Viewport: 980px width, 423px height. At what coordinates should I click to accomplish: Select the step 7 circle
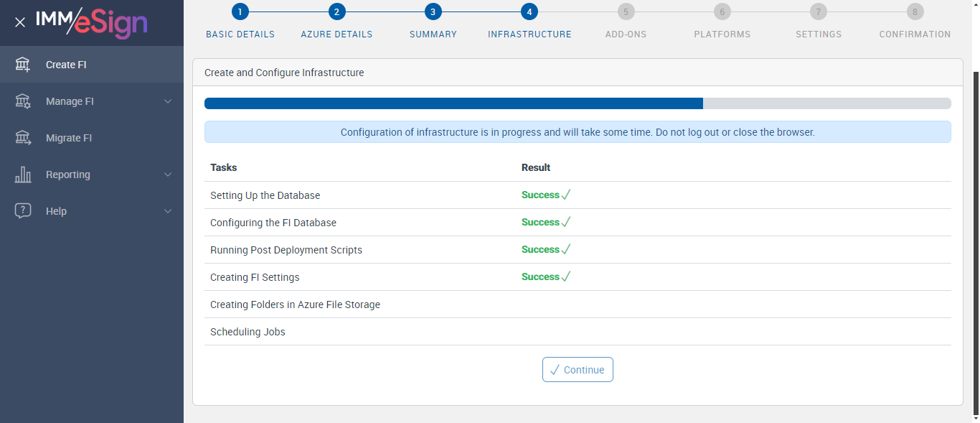click(x=819, y=11)
